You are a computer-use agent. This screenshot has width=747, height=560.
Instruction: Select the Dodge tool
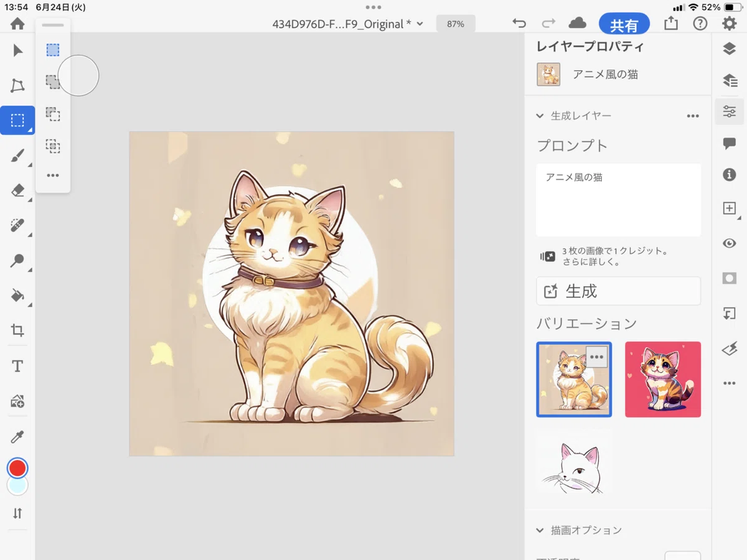tap(17, 260)
